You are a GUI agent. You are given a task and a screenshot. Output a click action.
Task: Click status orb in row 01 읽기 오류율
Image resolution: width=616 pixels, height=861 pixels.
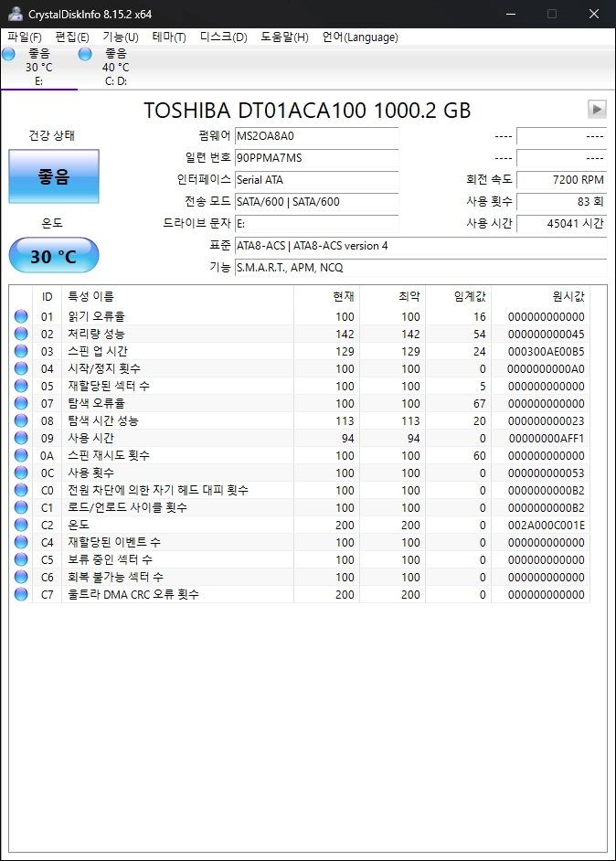[21, 316]
